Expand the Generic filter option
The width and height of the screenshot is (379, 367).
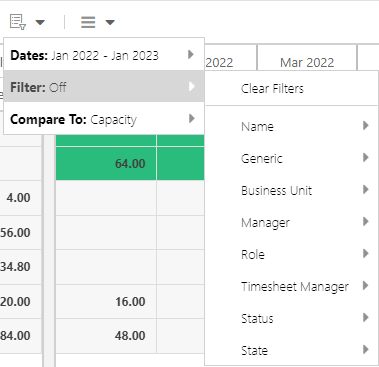[291, 158]
